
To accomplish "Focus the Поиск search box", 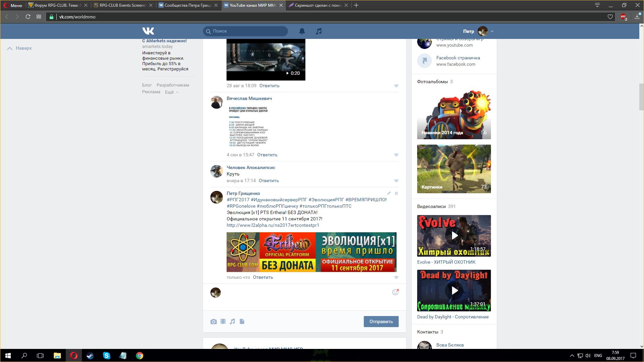I will pos(245,31).
